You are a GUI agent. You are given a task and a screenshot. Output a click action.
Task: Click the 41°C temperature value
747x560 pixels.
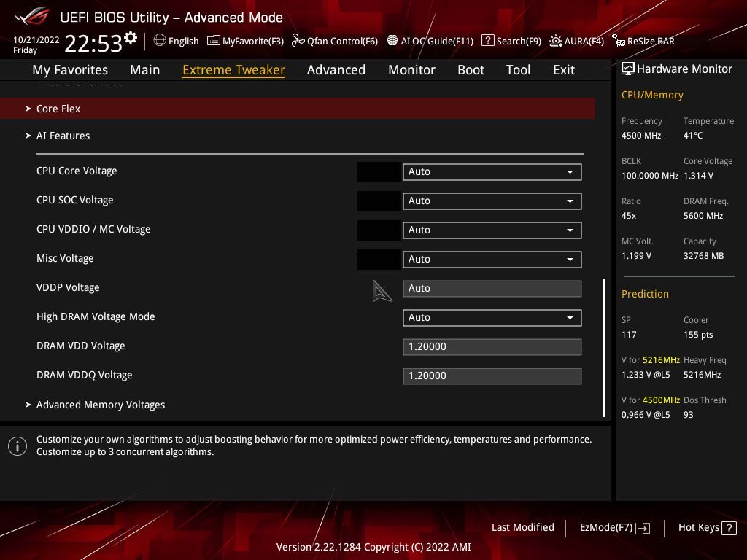(693, 136)
